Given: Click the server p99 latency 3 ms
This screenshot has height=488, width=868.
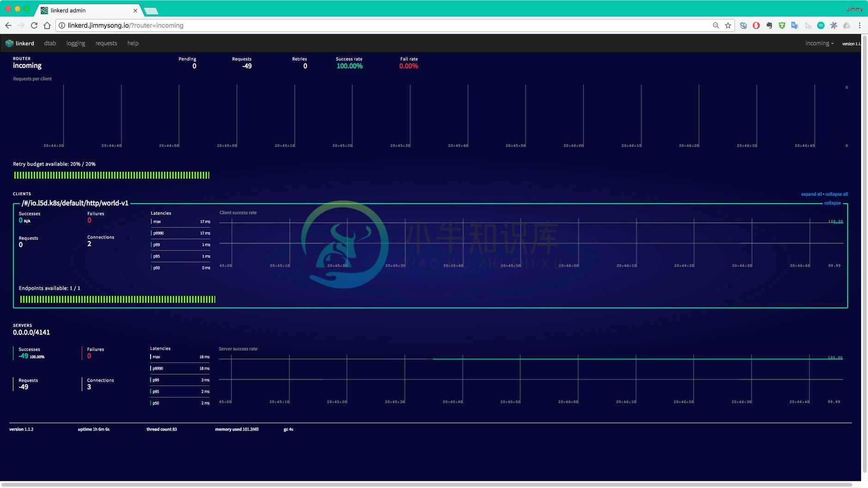Looking at the screenshot, I should click(206, 380).
